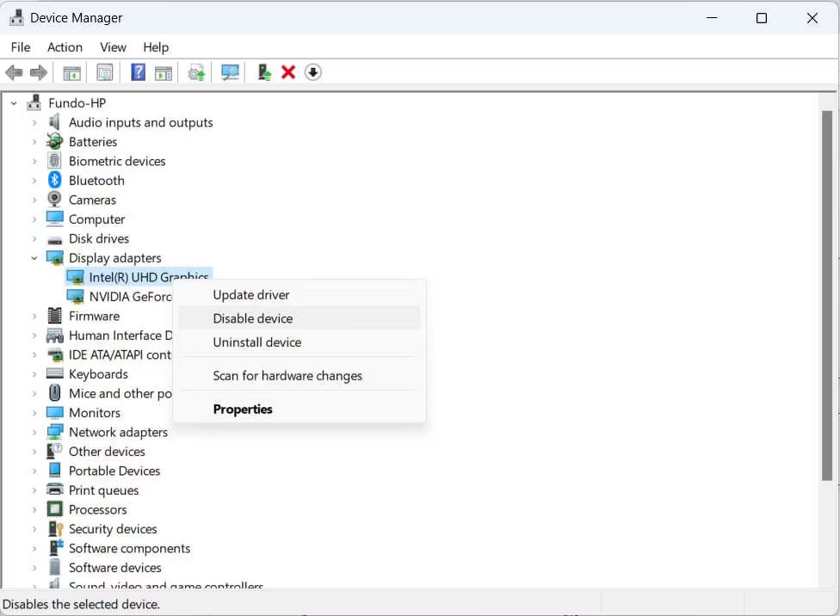The image size is (840, 616).
Task: Click the Sound, video and game controllers entry
Action: click(165, 586)
